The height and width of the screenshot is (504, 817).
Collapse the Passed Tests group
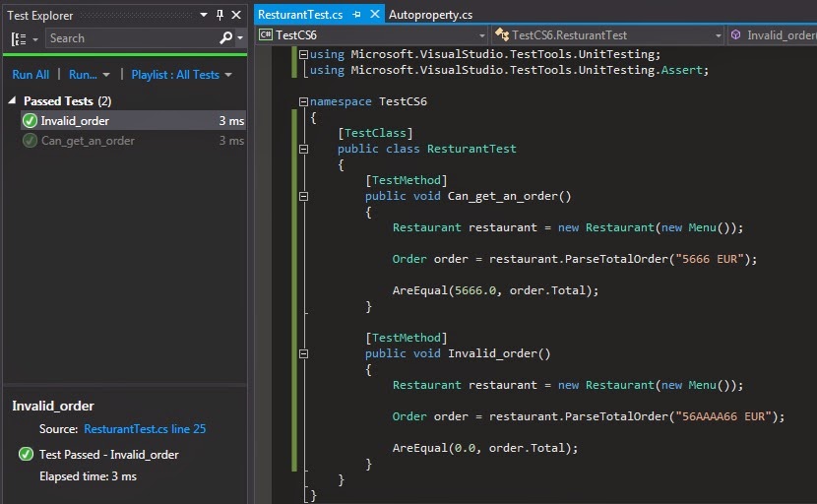pyautogui.click(x=12, y=100)
